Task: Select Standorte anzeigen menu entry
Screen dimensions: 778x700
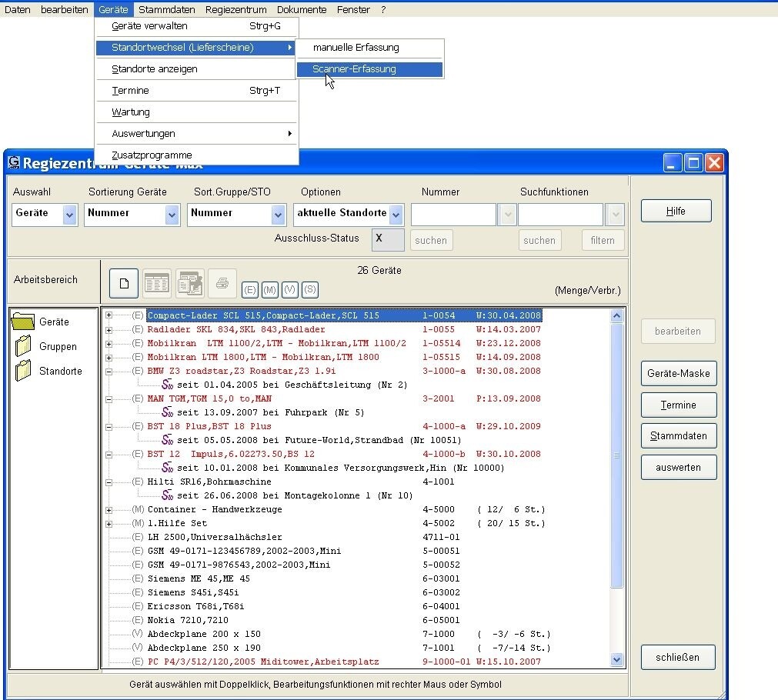Action: [x=196, y=69]
